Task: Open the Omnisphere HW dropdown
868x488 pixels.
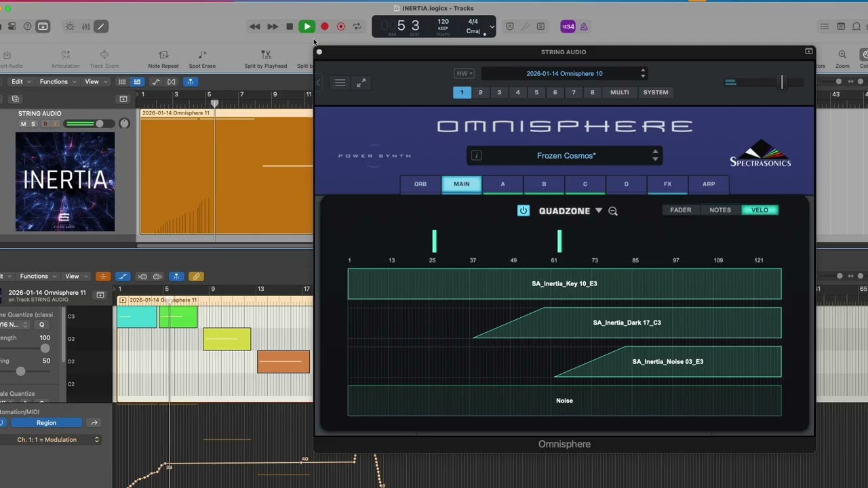Action: [464, 73]
